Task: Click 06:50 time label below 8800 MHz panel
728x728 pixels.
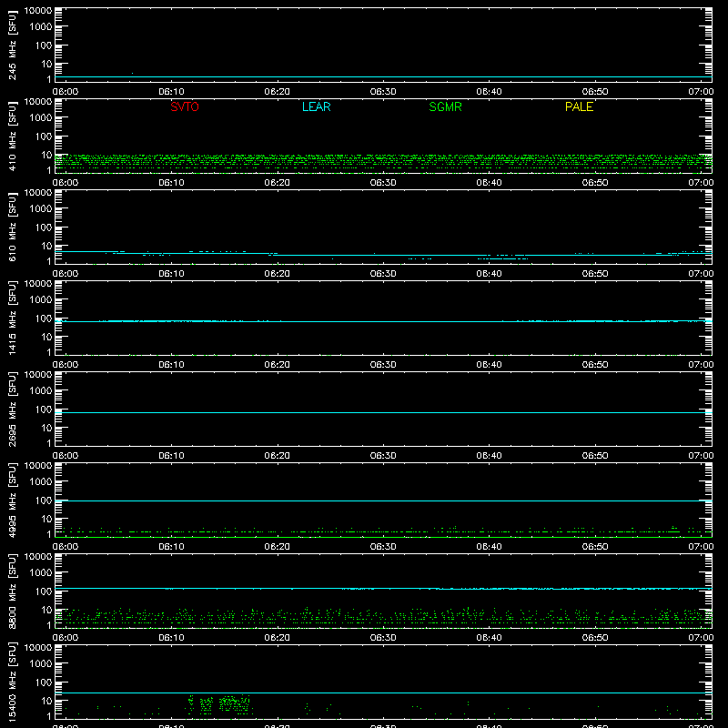Action: pos(595,638)
